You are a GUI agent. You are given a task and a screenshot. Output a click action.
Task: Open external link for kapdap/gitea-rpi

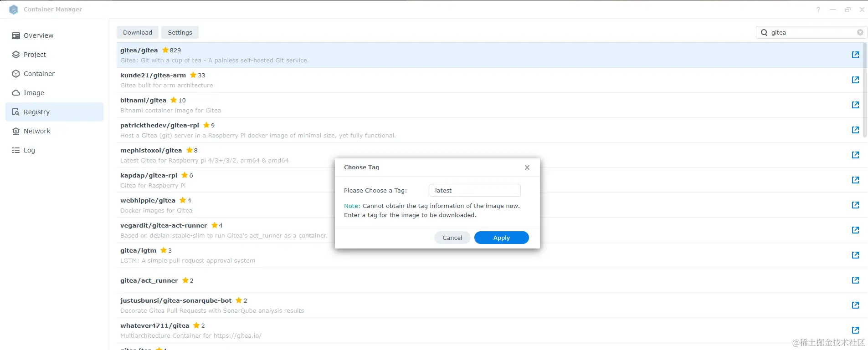coord(855,180)
